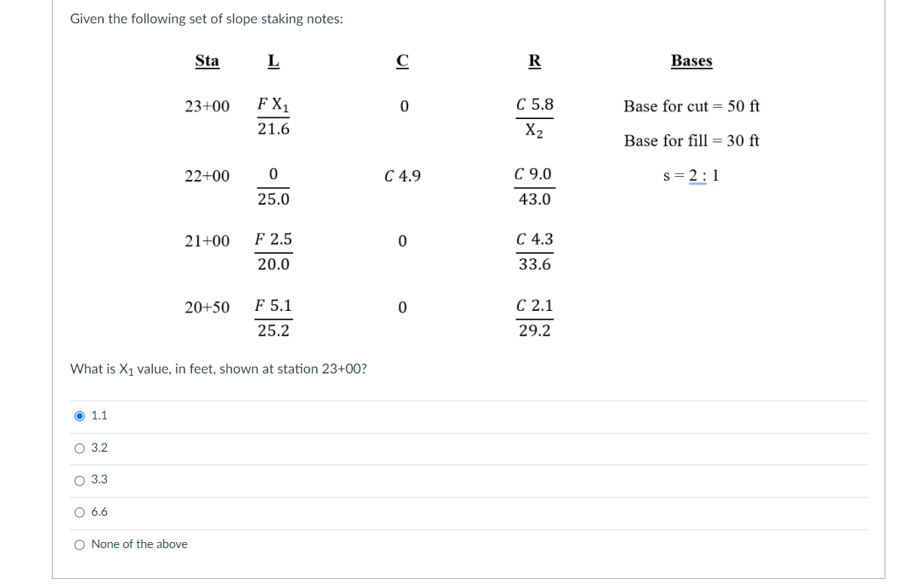Select the 3.3 answer option
The image size is (923, 588).
tap(79, 480)
